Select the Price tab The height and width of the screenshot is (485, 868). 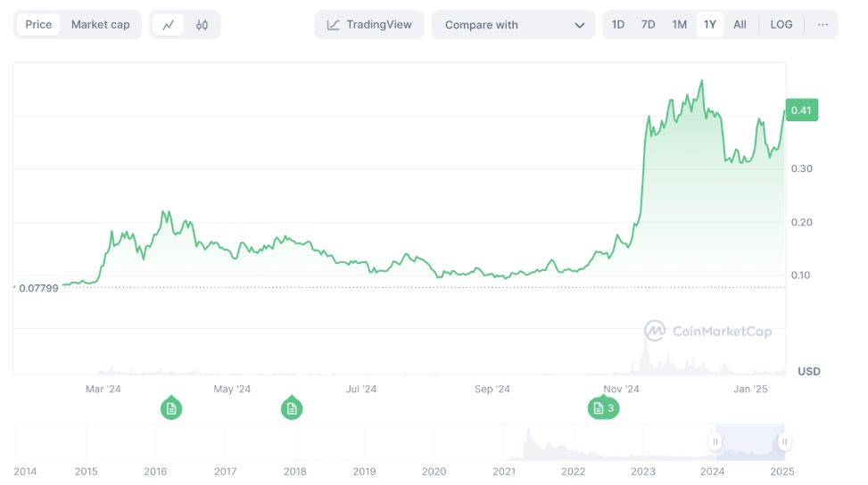38,25
